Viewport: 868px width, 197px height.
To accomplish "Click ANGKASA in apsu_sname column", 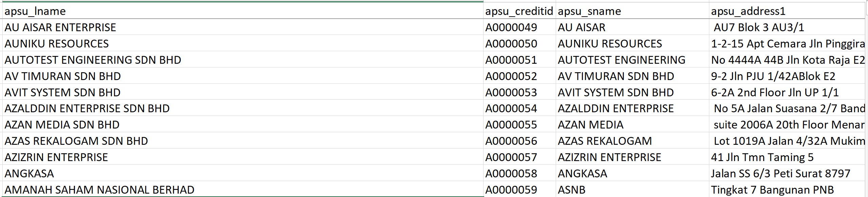I will (632, 173).
